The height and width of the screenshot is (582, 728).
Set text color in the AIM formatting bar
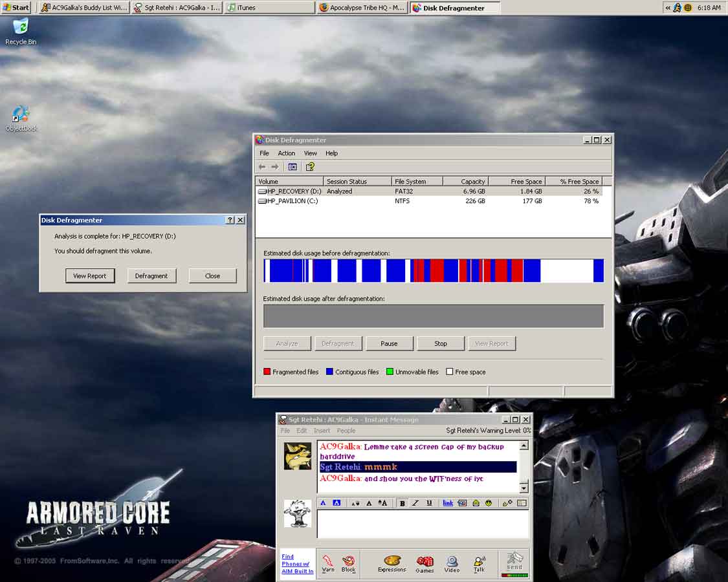pos(324,503)
